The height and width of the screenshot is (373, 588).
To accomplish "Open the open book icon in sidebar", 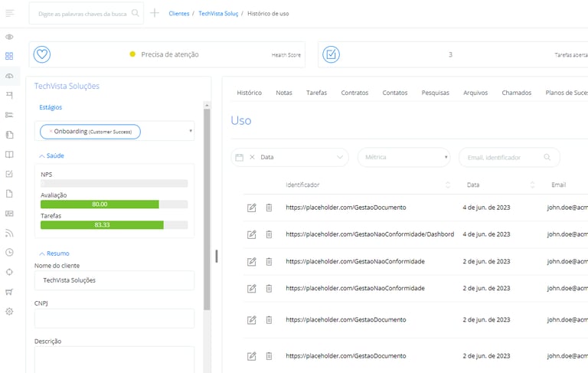I will 9,154.
